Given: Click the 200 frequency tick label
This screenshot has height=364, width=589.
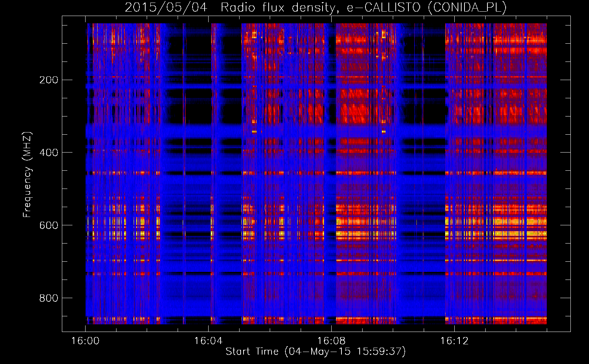Looking at the screenshot, I should [x=49, y=80].
